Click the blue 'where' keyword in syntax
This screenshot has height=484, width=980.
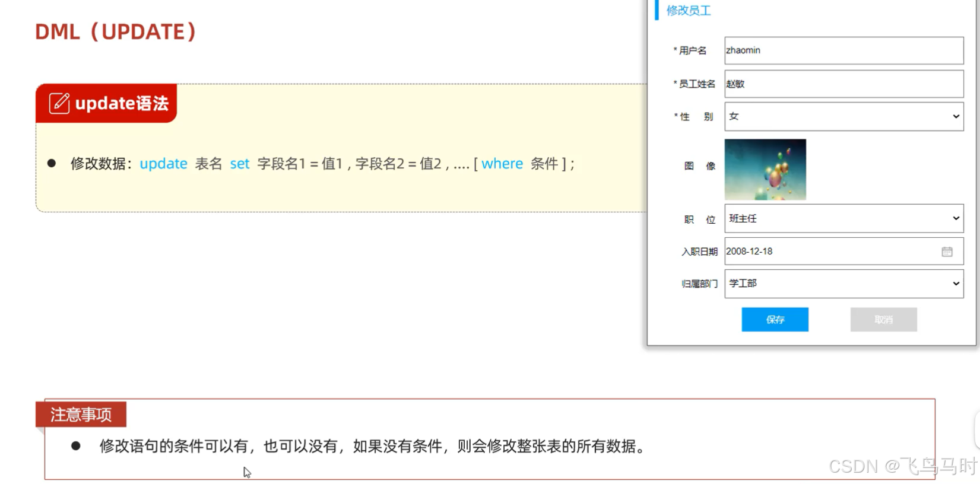502,164
